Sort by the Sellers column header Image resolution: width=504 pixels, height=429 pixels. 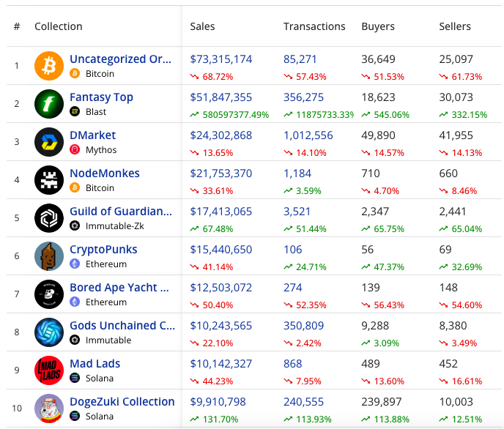tap(455, 26)
